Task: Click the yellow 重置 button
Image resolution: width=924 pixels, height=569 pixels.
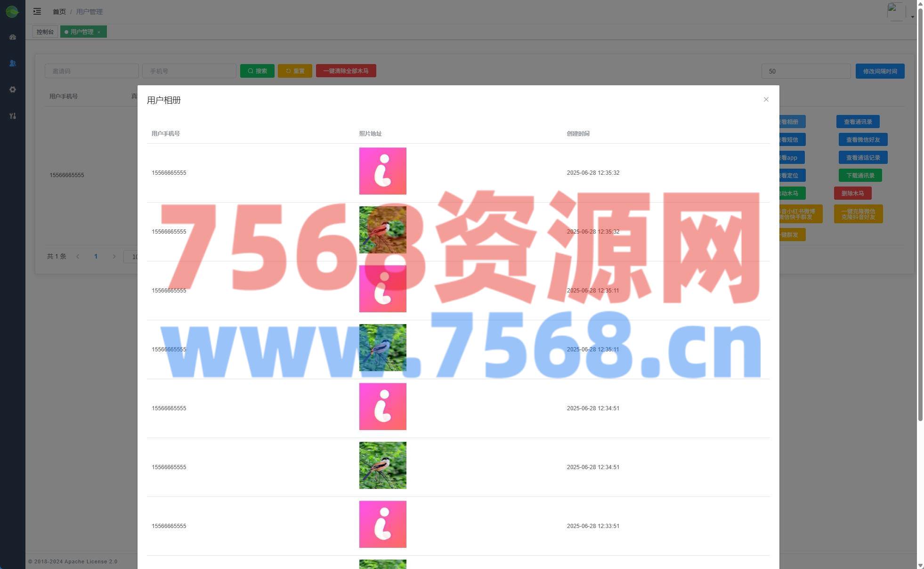Action: (295, 71)
